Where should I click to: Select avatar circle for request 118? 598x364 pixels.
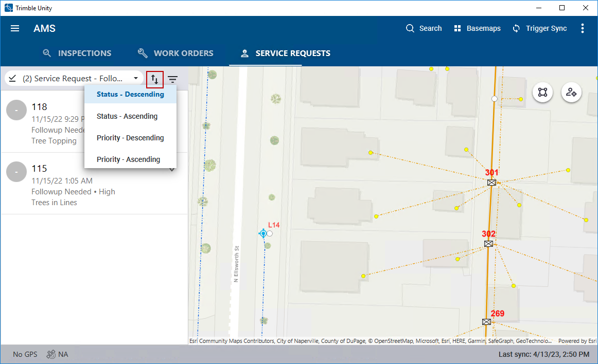tap(16, 110)
